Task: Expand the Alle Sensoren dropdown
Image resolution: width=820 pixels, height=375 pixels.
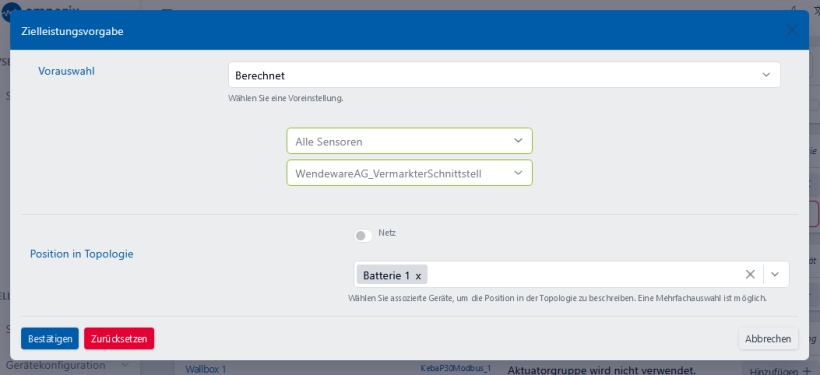Action: (409, 141)
